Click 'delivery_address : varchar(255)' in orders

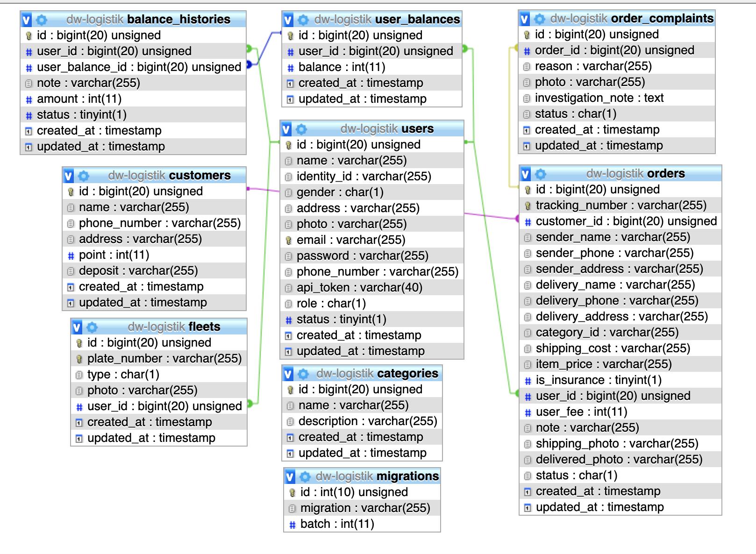click(x=622, y=317)
